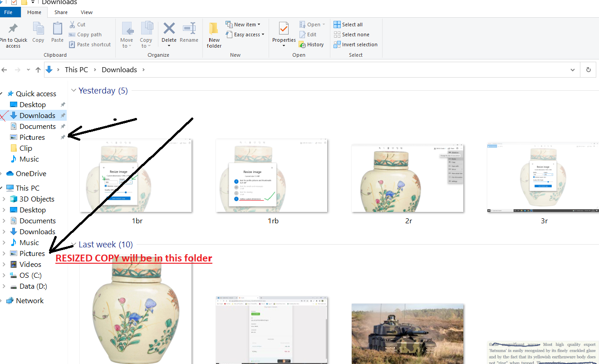Switch to the View ribbon tab

pyautogui.click(x=86, y=12)
